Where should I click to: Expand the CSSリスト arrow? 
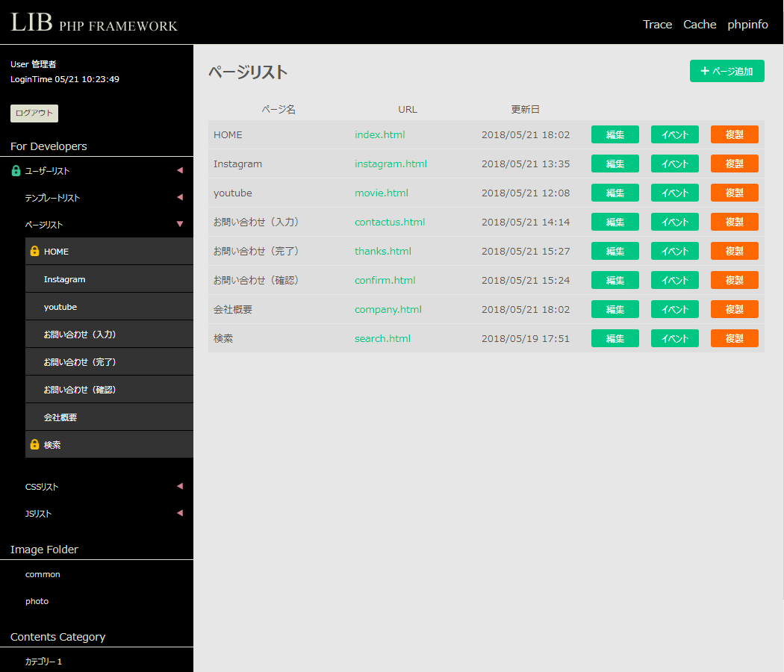pyautogui.click(x=180, y=486)
